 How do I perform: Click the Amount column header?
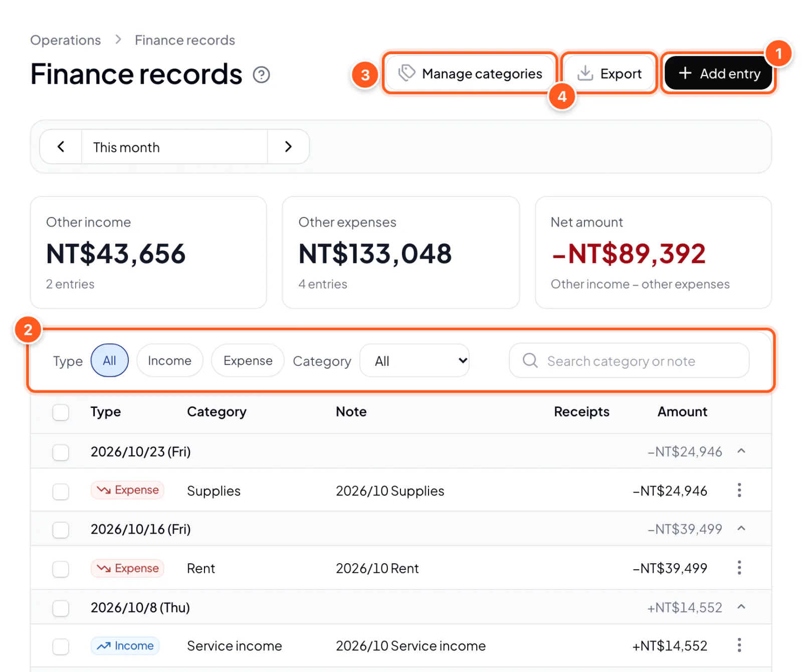pos(682,412)
